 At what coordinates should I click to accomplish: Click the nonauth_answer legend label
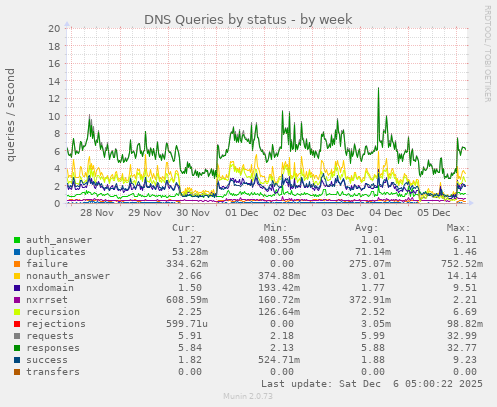tap(68, 276)
